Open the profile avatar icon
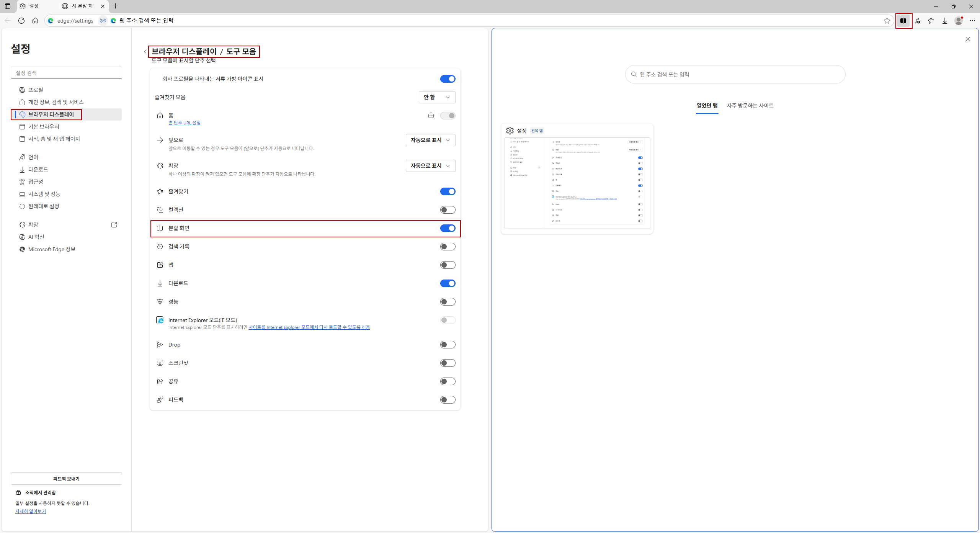Screen dimensions: 980x533 (x=959, y=21)
